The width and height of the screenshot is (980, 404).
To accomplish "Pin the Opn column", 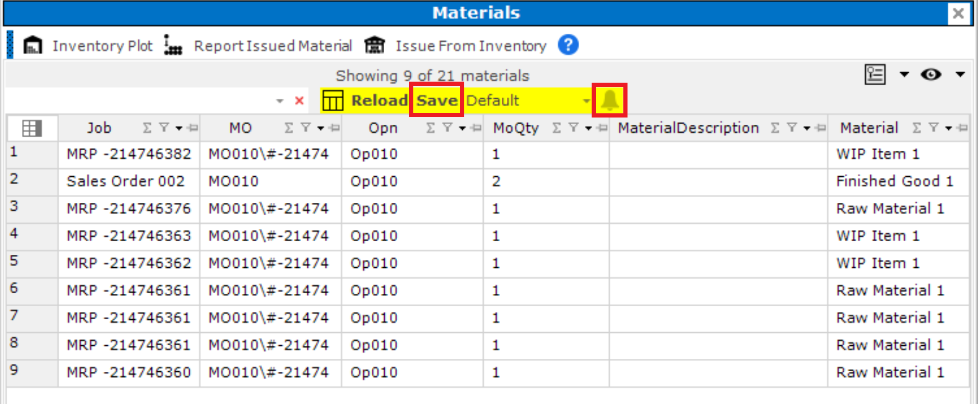I will tap(476, 128).
